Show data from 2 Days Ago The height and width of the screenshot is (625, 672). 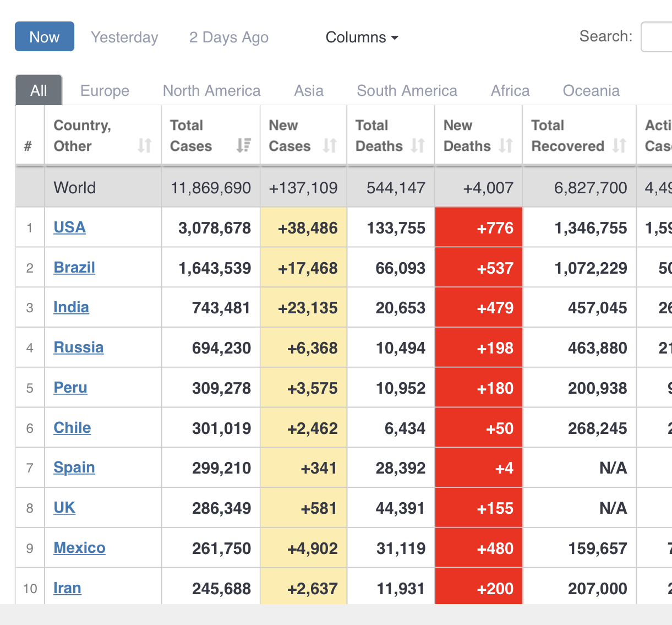229,37
